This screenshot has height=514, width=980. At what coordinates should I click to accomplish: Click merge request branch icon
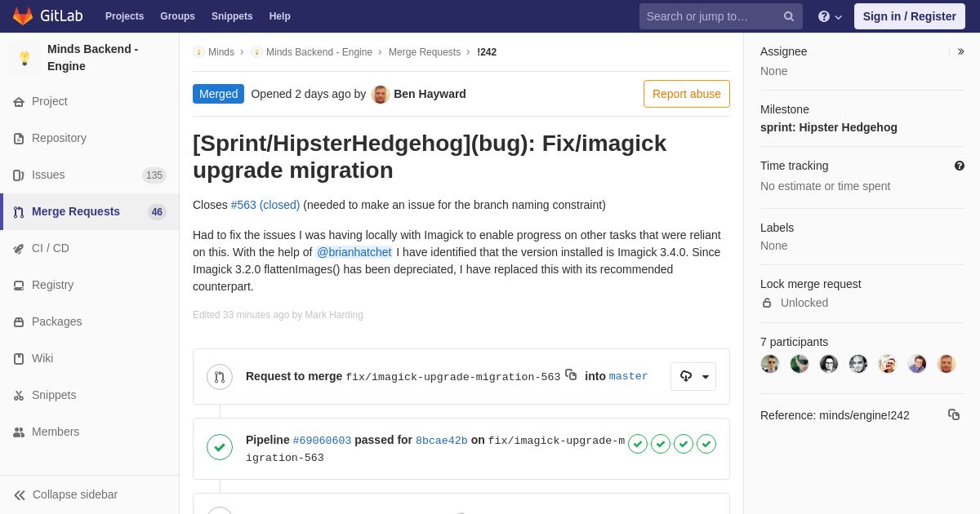click(220, 377)
